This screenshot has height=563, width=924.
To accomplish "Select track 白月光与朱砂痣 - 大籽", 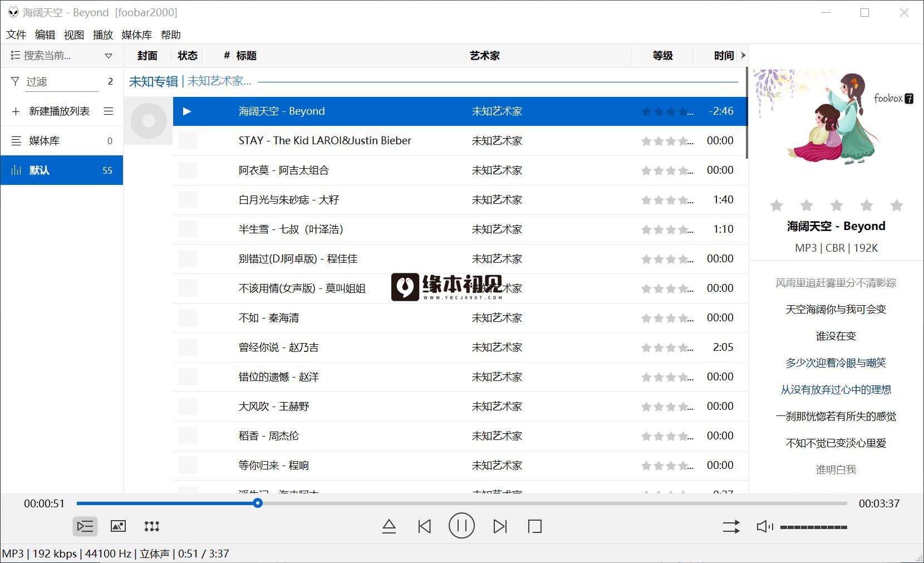I will click(x=460, y=200).
